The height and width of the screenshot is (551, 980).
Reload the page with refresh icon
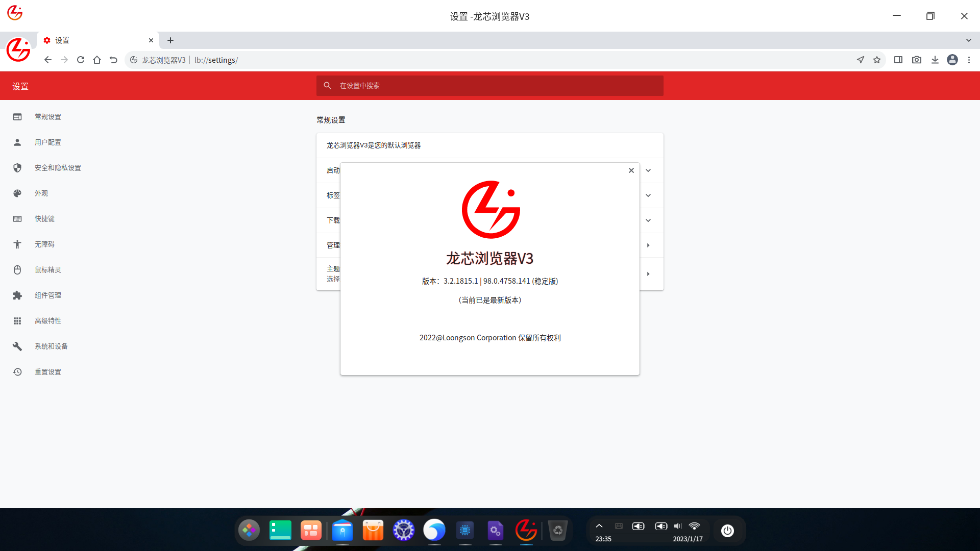81,60
